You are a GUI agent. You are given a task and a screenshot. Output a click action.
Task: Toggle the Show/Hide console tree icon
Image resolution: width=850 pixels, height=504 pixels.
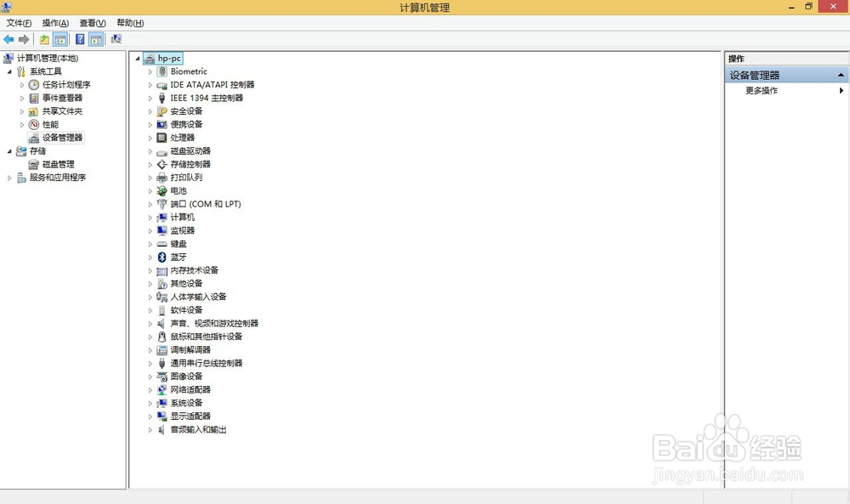(60, 40)
